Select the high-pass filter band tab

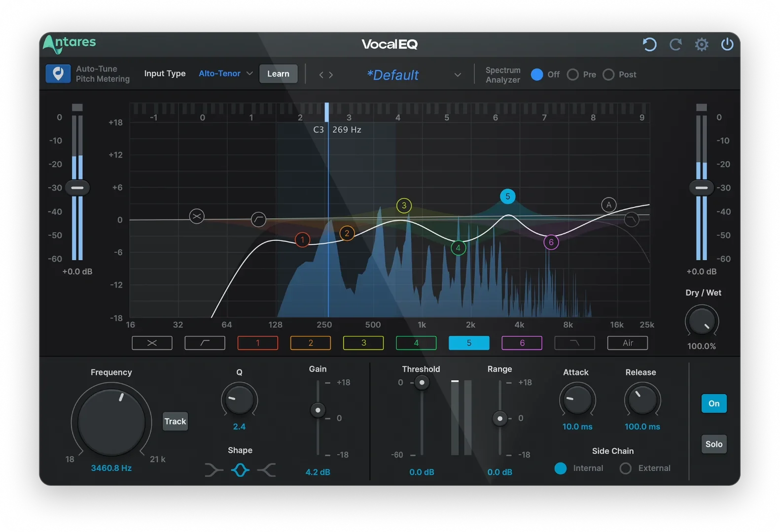click(205, 343)
